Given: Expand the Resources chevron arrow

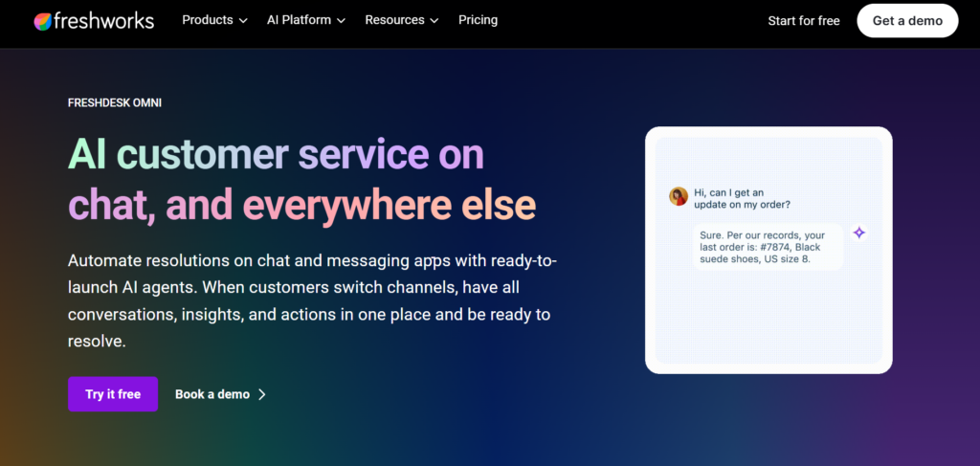Looking at the screenshot, I should 434,21.
